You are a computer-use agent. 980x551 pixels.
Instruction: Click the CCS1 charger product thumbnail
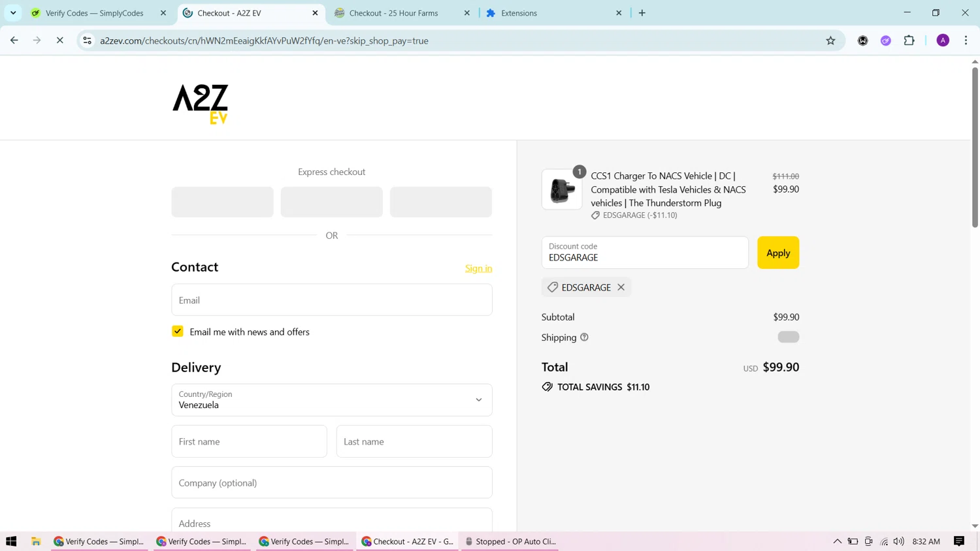562,189
